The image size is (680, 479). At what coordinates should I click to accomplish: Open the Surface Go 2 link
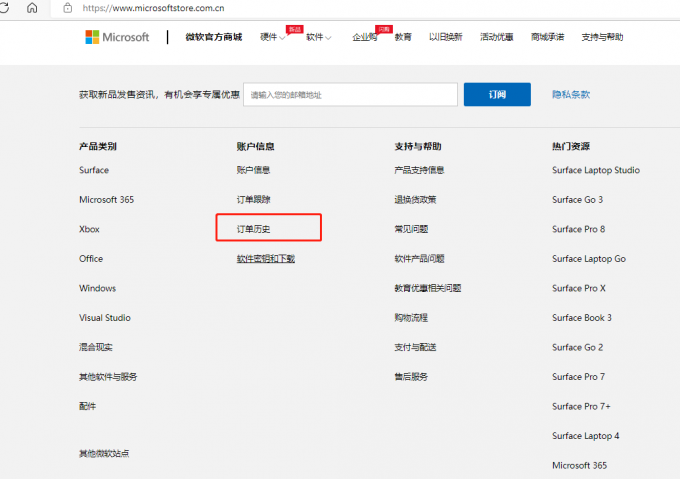point(577,347)
